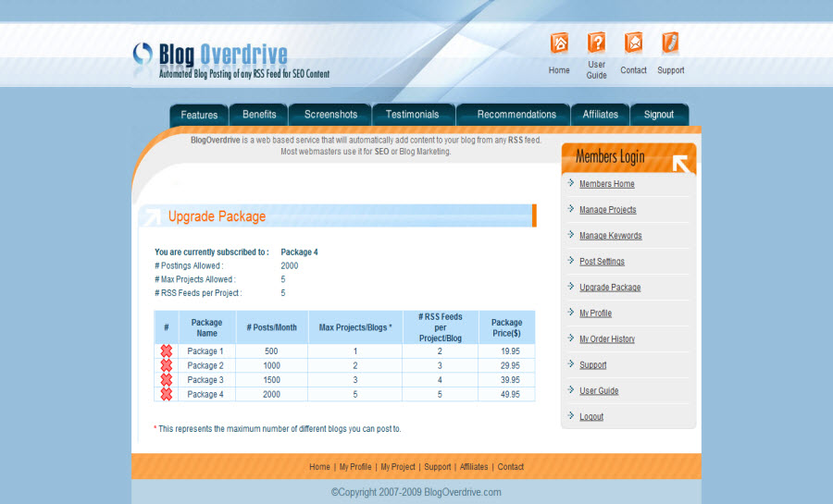Click red X icon for Package 4
The image size is (833, 504).
167,394
